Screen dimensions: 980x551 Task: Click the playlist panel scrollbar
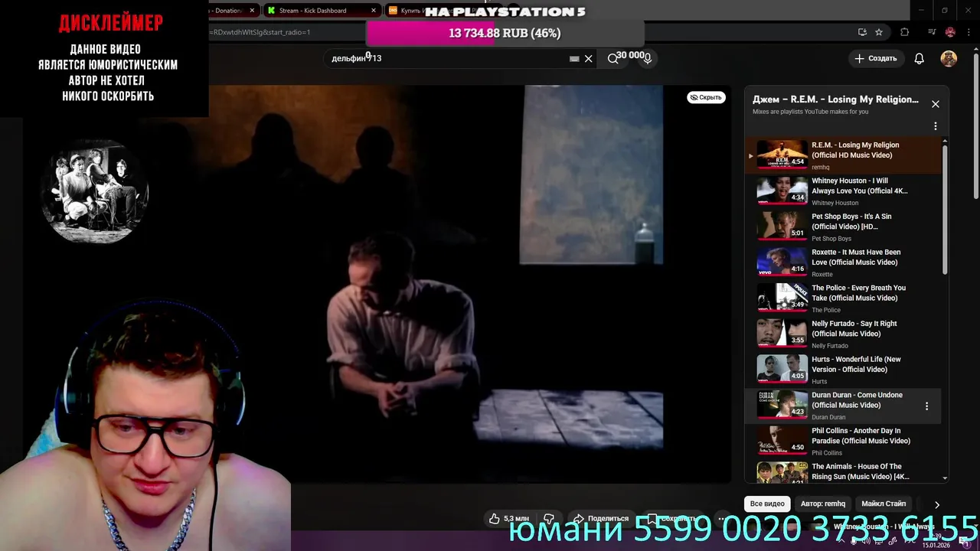[945, 210]
